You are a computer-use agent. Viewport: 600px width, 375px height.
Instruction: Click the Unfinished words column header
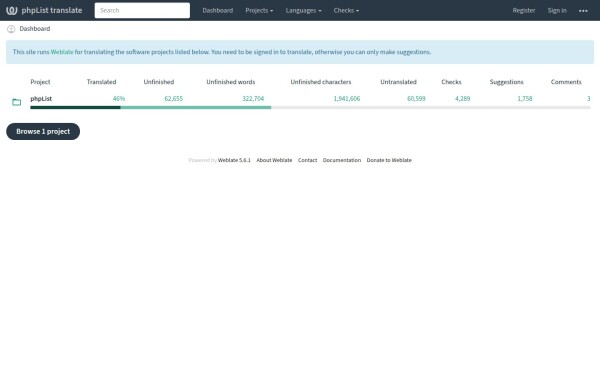click(x=231, y=82)
